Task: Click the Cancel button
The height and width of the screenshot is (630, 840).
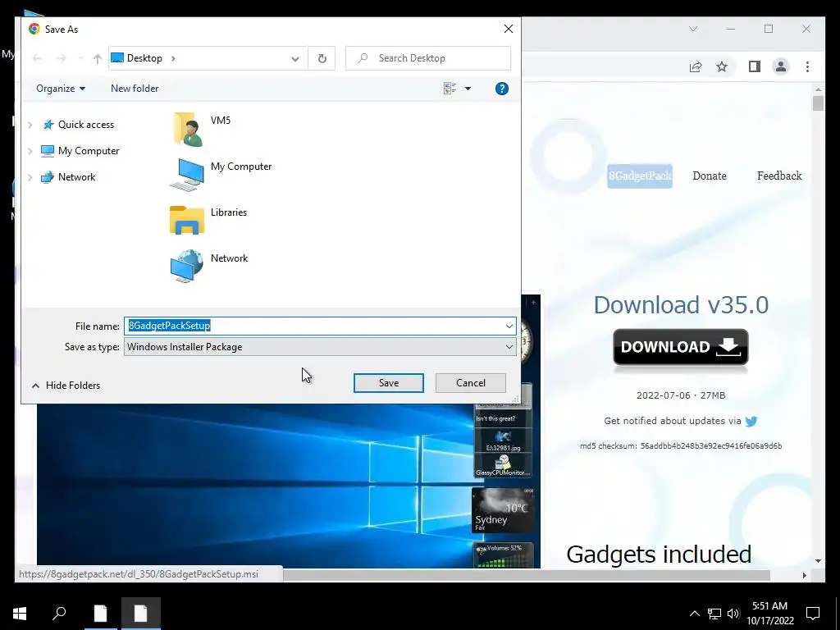Action: tap(470, 383)
